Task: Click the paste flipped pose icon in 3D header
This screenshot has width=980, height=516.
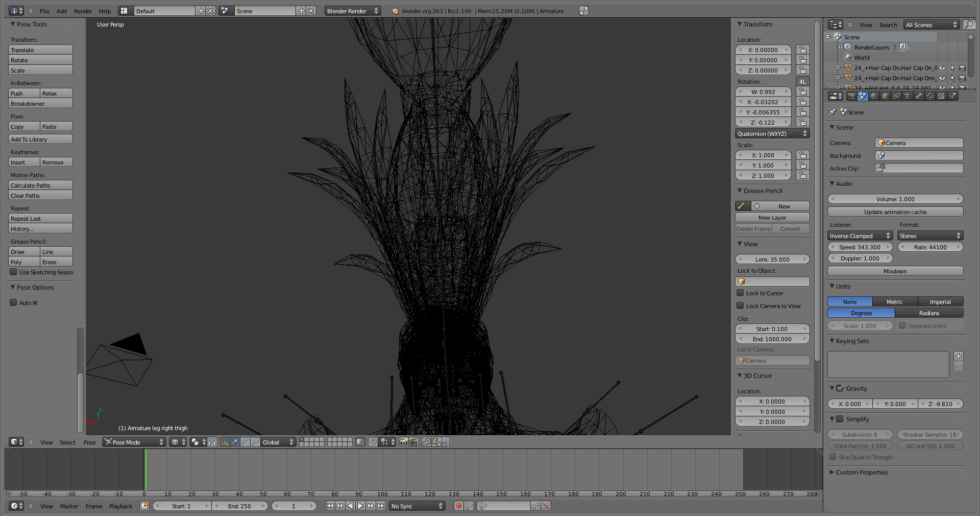Action: [447, 442]
